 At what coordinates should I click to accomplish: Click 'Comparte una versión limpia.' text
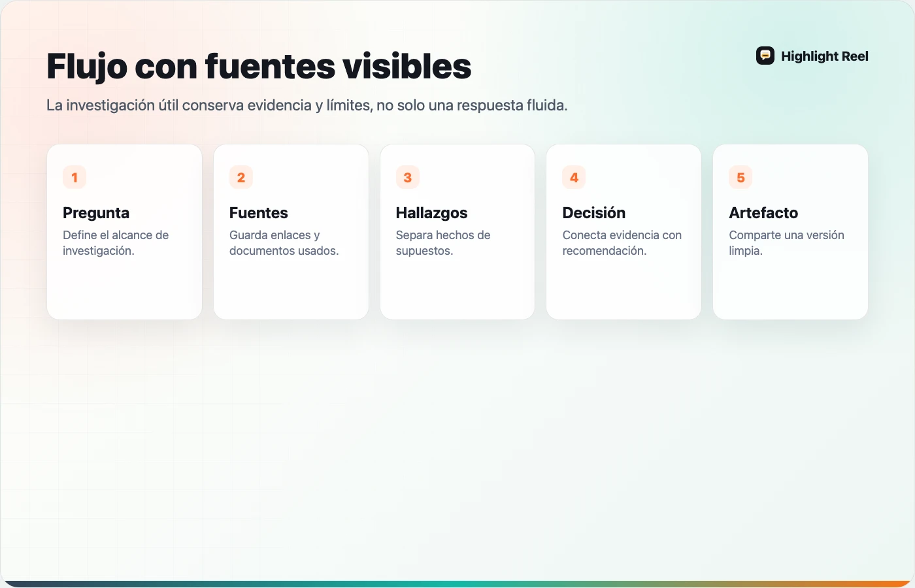point(787,243)
